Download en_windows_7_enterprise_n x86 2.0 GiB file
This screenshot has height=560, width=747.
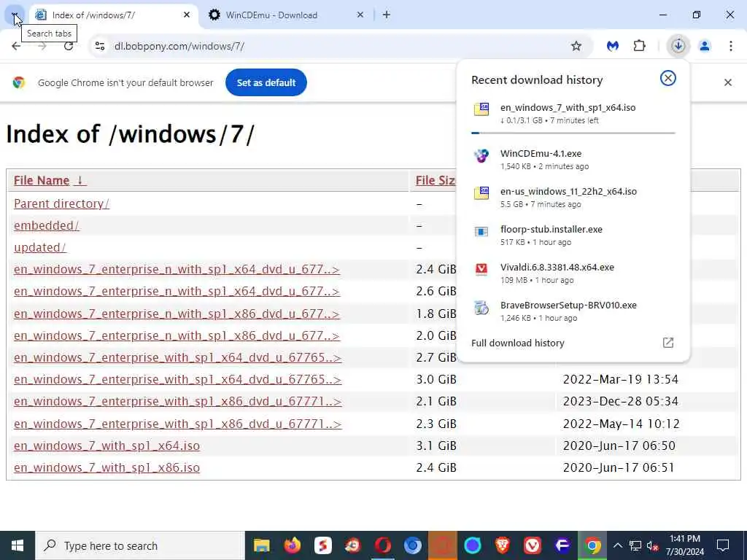pyautogui.click(x=177, y=335)
